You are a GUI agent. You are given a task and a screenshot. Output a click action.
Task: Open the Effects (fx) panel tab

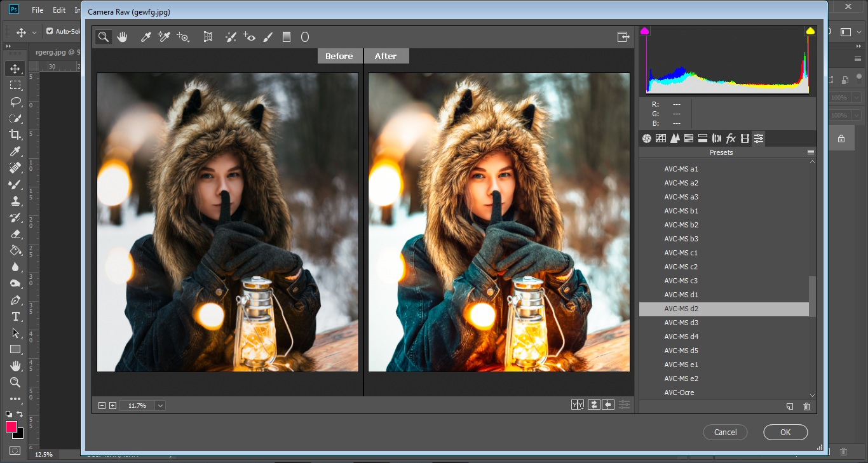(x=731, y=138)
